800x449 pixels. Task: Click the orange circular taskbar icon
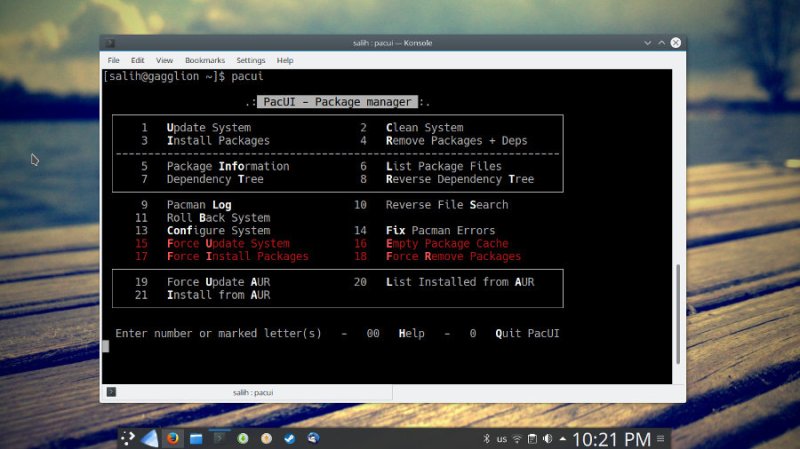(266, 438)
